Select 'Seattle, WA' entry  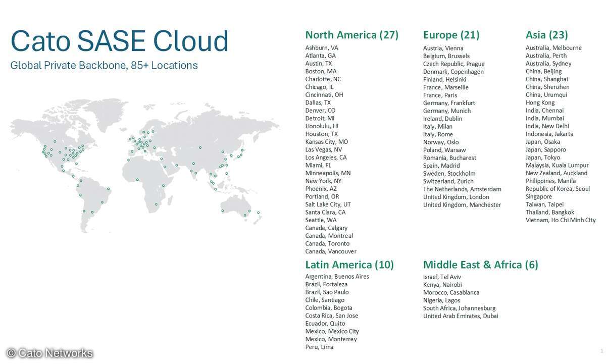tap(321, 220)
